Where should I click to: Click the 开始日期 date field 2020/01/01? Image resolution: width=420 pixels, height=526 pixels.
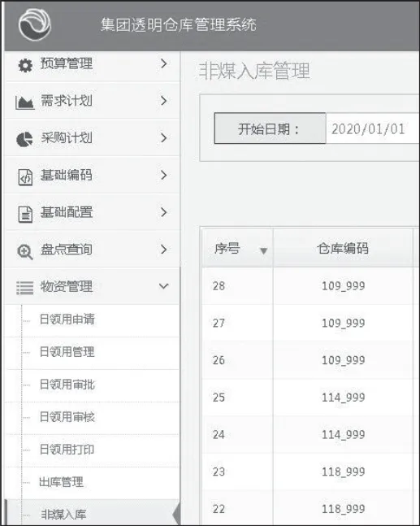tap(372, 128)
